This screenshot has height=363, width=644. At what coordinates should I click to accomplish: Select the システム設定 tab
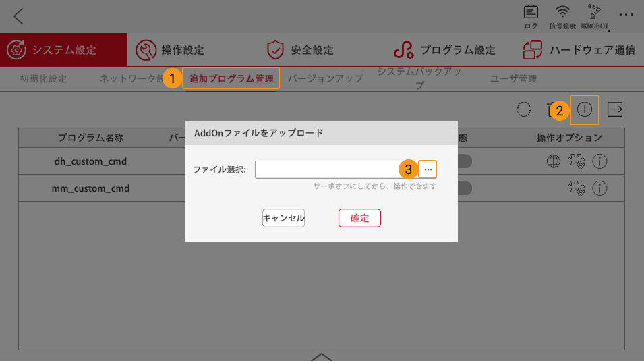point(63,50)
